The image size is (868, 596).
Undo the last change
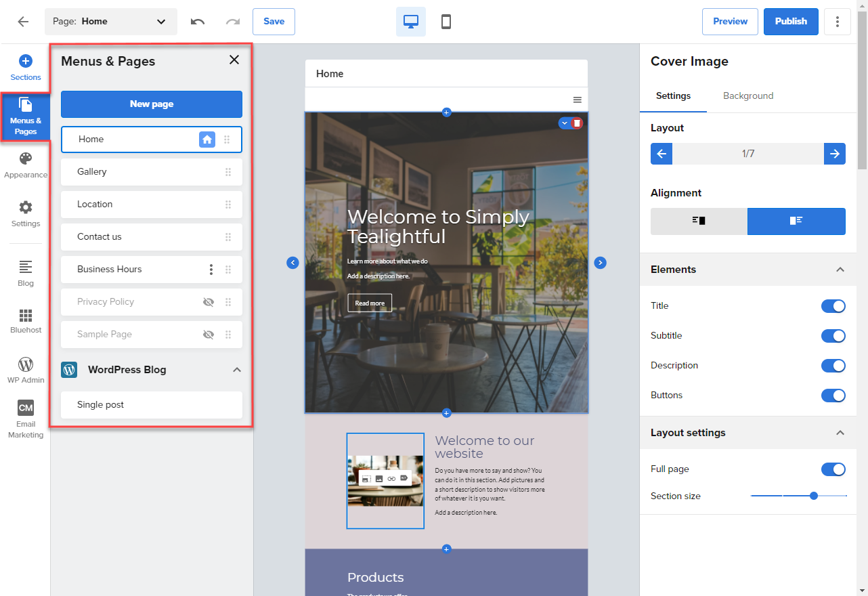(197, 21)
